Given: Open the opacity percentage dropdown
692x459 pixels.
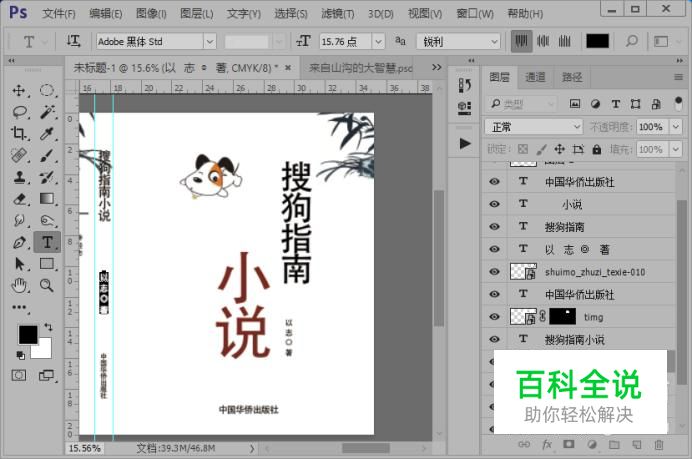Looking at the screenshot, I should [x=676, y=127].
